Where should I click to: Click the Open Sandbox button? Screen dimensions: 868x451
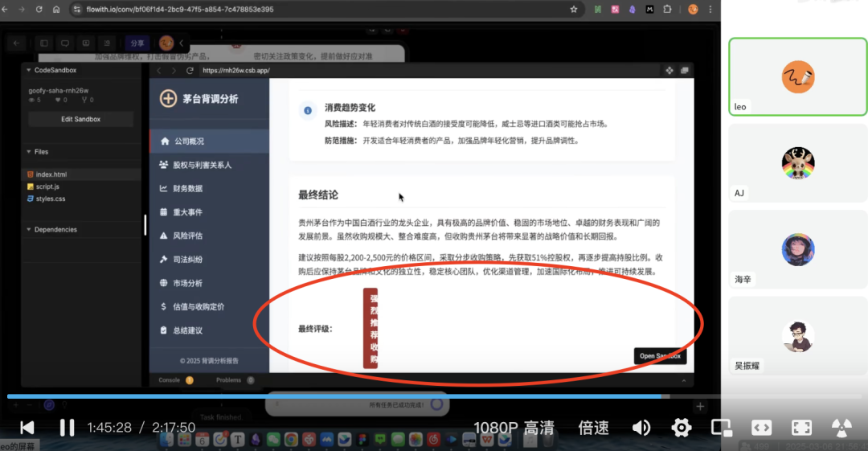660,355
